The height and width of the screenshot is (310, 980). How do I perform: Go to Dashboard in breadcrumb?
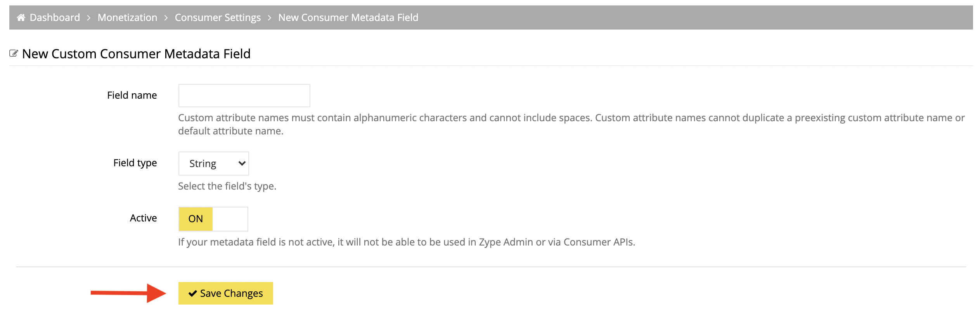55,17
